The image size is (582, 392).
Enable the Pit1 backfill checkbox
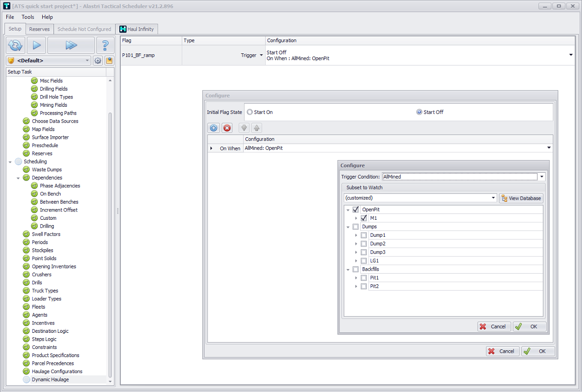(x=364, y=278)
